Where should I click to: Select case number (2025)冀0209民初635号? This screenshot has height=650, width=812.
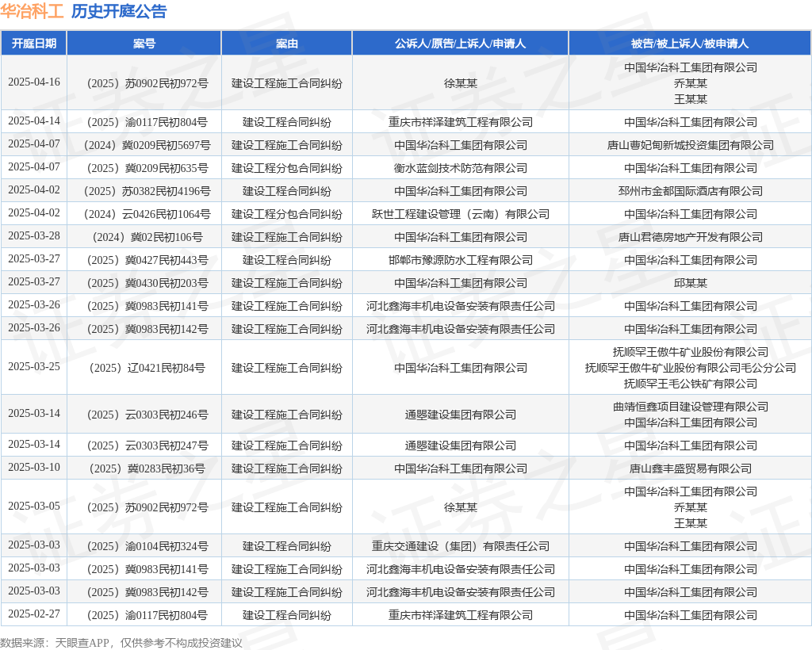[x=147, y=168]
